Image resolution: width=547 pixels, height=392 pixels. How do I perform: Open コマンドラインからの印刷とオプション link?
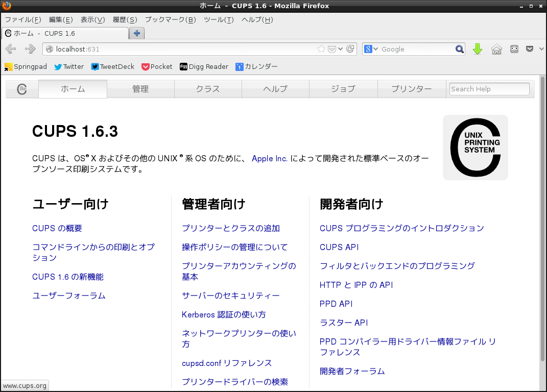(x=93, y=252)
